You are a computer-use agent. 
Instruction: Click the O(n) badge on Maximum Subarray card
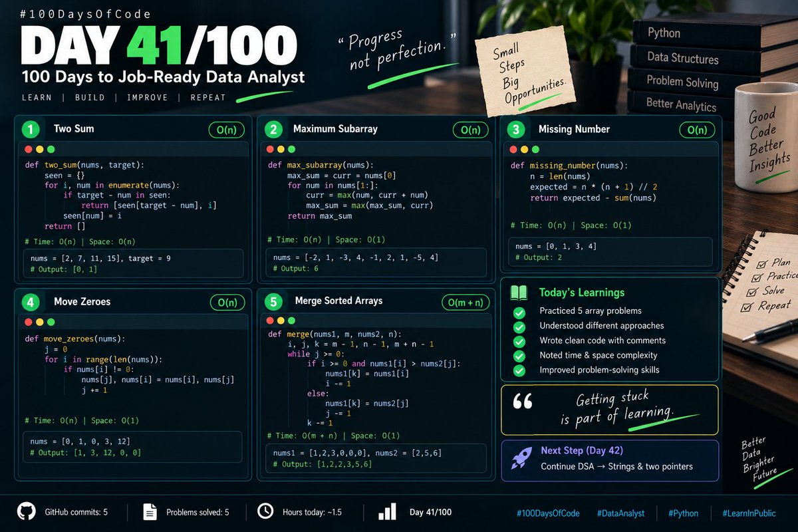471,130
